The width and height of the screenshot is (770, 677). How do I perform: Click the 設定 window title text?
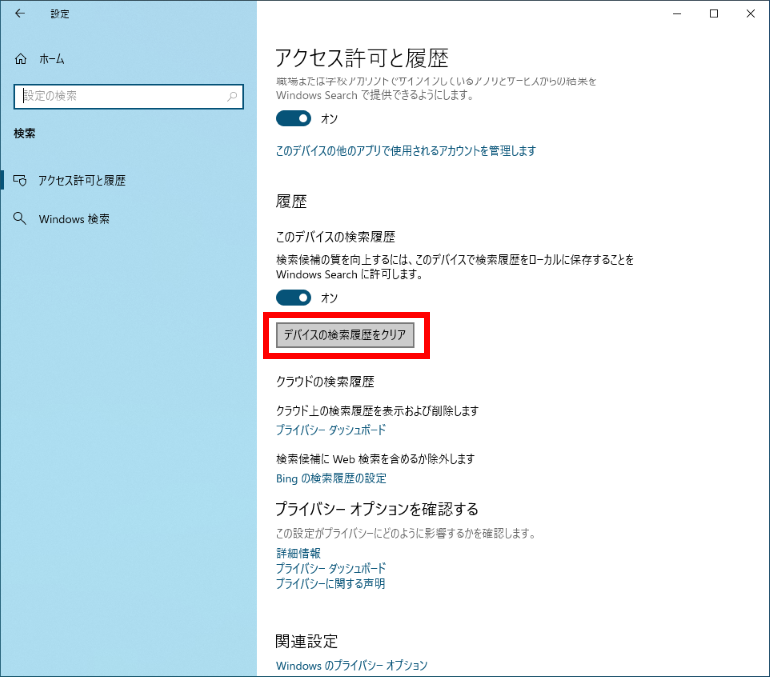pyautogui.click(x=61, y=14)
